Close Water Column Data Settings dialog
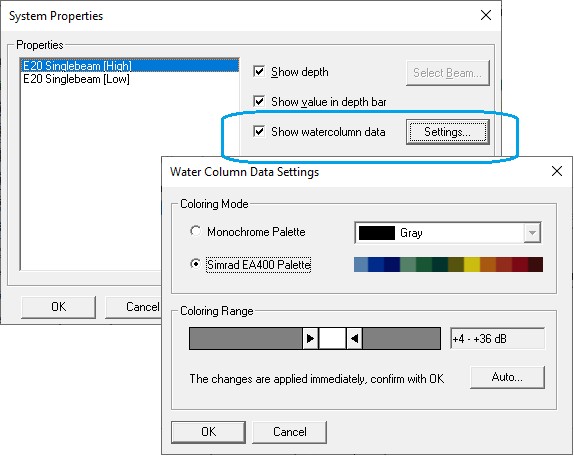Screen dimensions: 574x456 coord(557,171)
